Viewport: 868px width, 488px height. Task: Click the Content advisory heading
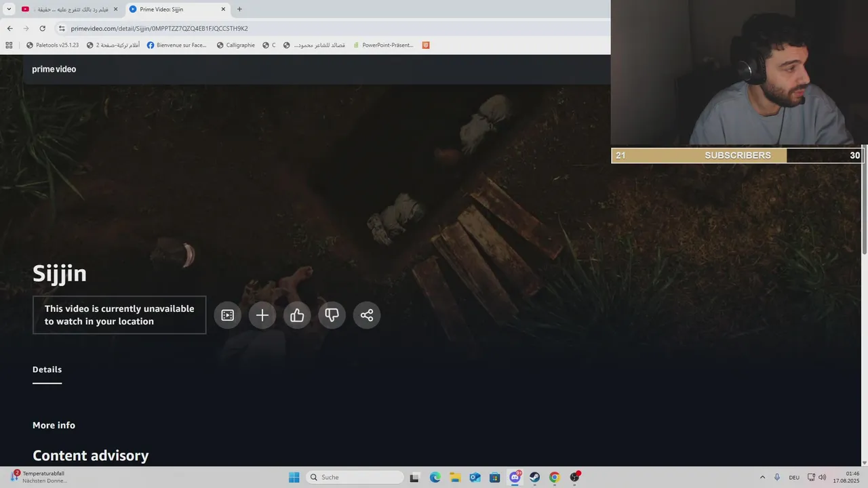tap(90, 455)
